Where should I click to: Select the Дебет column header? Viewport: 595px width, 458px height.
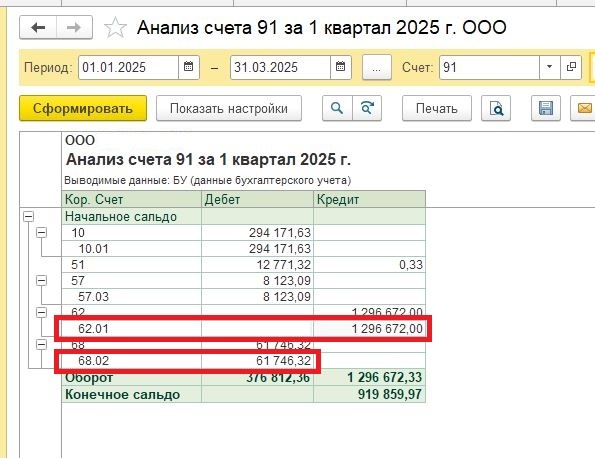click(x=257, y=199)
